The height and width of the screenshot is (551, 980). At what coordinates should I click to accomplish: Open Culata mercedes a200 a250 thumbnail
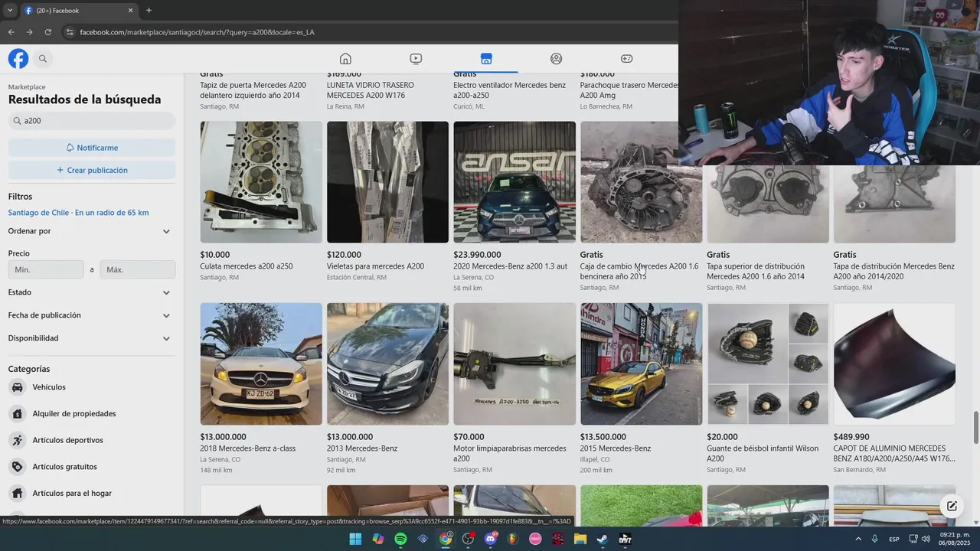pyautogui.click(x=261, y=182)
